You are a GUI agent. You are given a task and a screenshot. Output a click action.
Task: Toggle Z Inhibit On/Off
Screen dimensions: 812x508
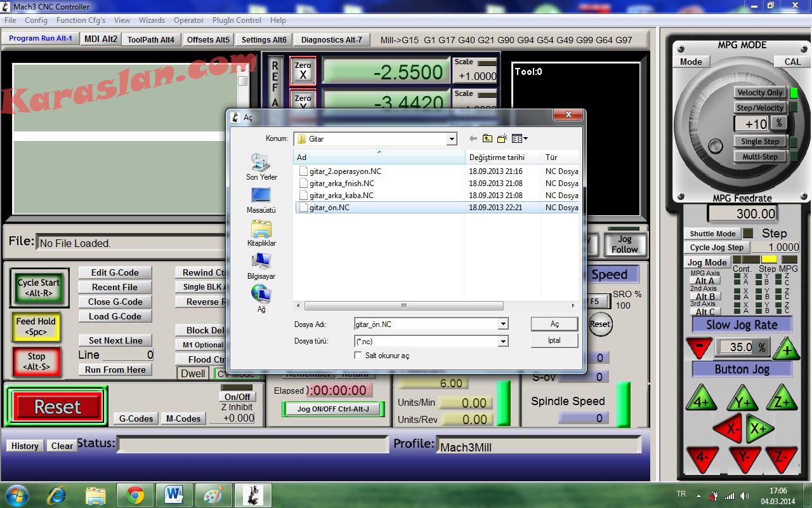click(237, 397)
